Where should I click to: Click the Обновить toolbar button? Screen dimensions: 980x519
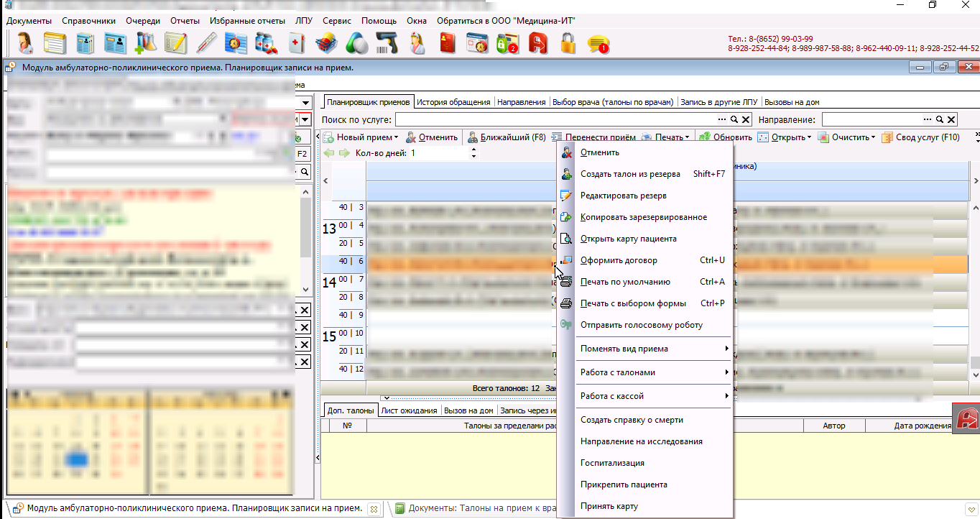point(725,137)
